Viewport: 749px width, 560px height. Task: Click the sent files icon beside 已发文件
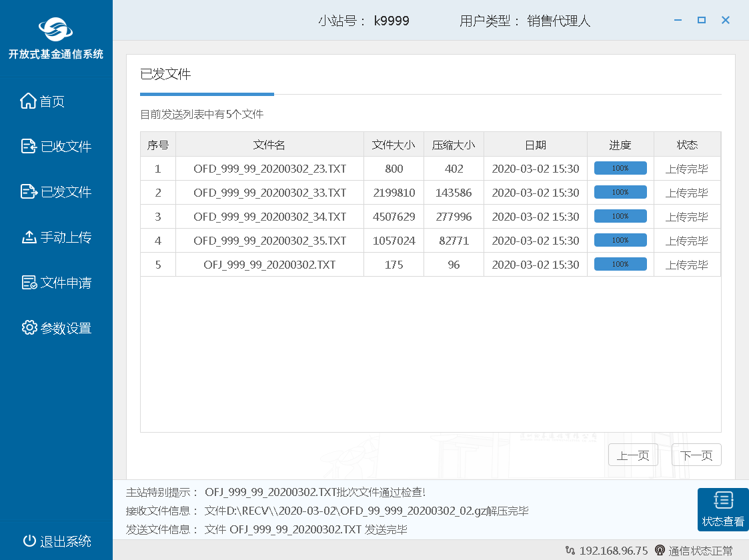point(29,191)
